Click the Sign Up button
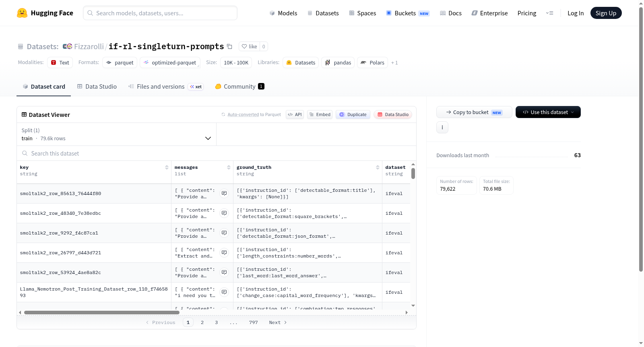 pyautogui.click(x=606, y=13)
